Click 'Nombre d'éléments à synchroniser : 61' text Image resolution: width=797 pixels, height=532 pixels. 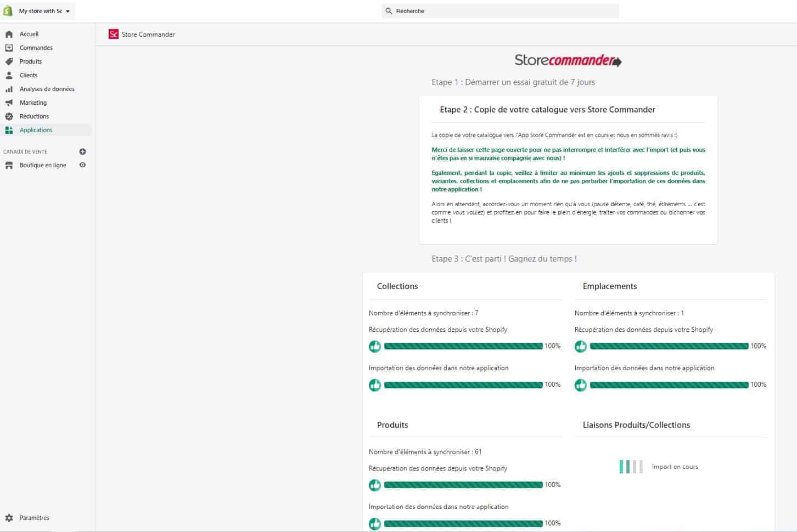(x=425, y=452)
